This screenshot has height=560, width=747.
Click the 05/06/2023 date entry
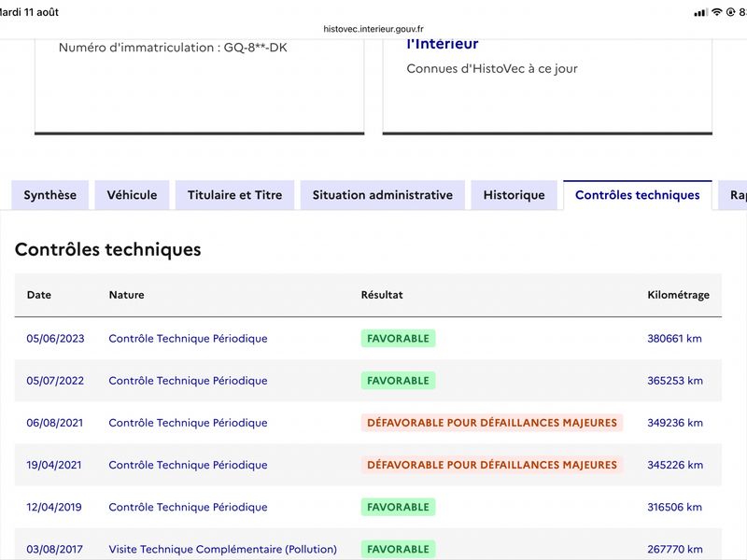(55, 339)
